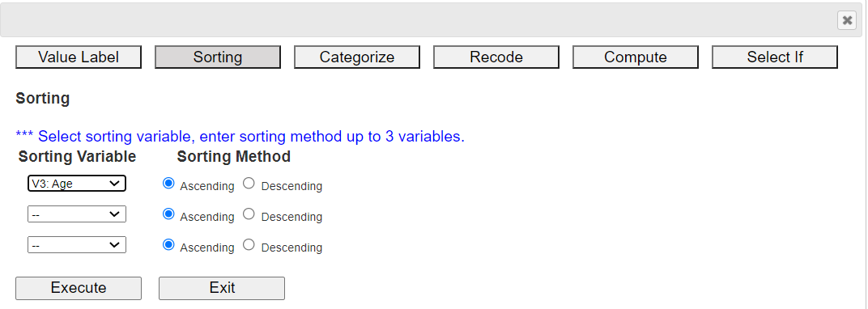This screenshot has height=309, width=868.
Task: Choose Ascending for the second sorting variable
Action: pos(168,214)
